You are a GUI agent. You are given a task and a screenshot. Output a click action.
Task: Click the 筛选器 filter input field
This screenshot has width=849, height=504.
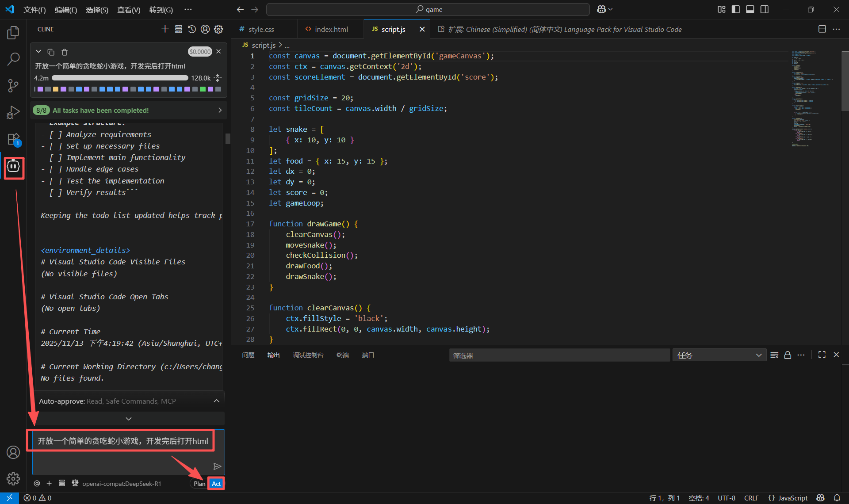[x=559, y=355]
